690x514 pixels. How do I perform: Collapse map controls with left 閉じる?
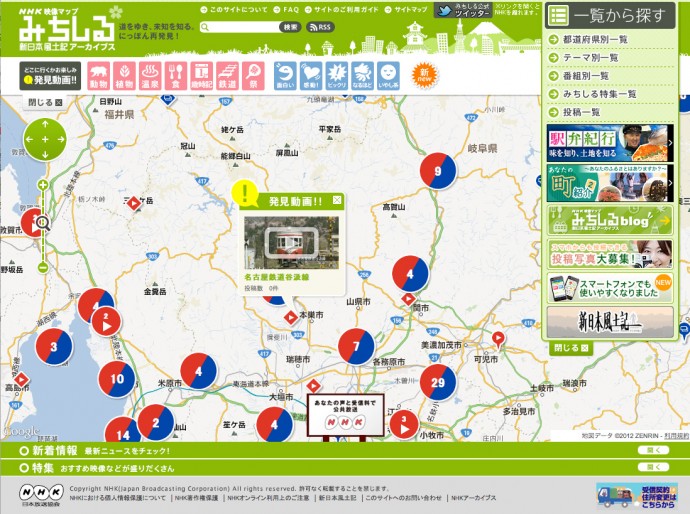pos(45,102)
